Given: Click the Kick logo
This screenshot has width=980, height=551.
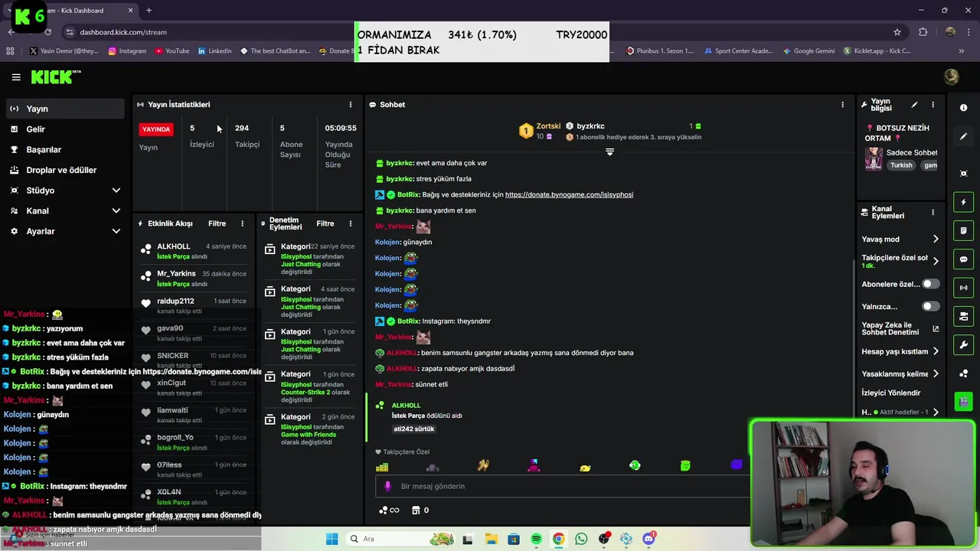Looking at the screenshot, I should click(x=56, y=77).
